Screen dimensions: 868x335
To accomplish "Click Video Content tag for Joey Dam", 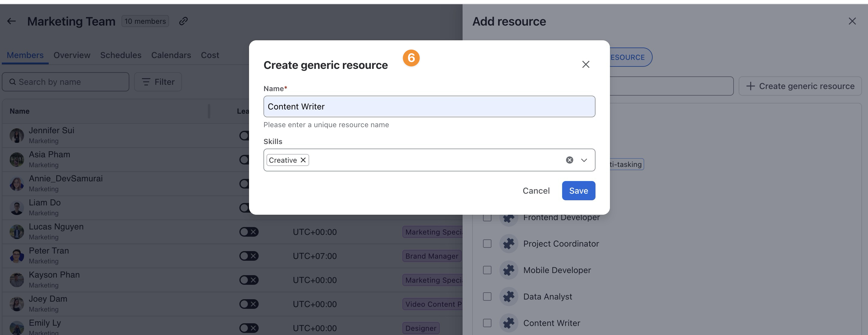I will [433, 304].
